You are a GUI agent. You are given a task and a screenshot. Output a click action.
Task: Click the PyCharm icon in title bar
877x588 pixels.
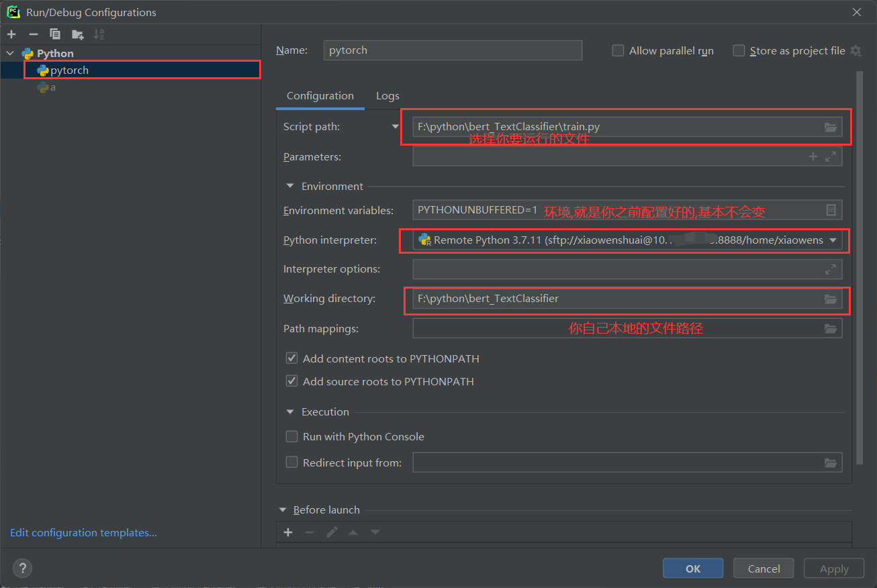13,12
